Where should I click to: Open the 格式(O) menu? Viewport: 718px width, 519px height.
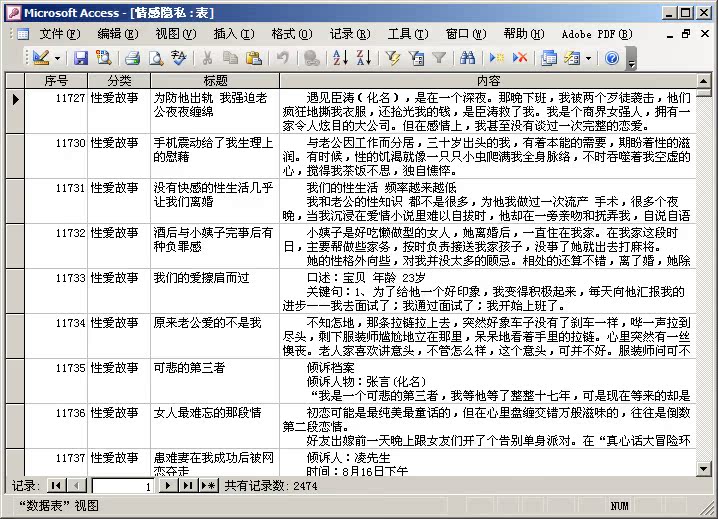[292, 34]
